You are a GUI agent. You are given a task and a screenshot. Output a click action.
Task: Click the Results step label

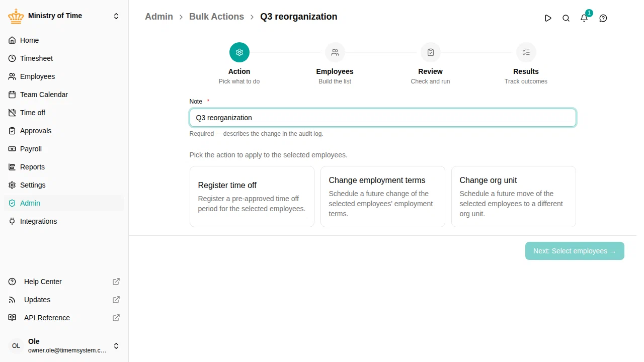click(x=526, y=71)
